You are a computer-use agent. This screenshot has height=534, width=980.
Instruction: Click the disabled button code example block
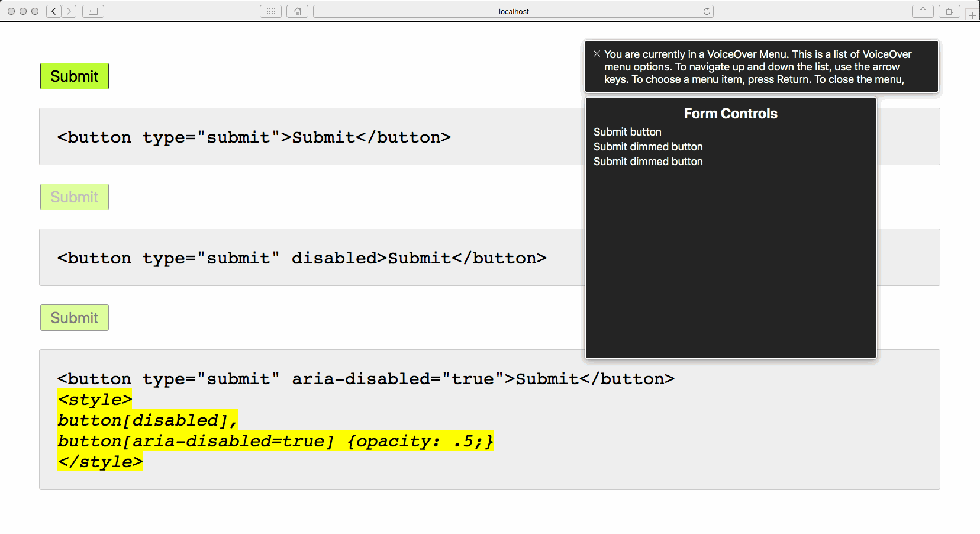pyautogui.click(x=301, y=258)
